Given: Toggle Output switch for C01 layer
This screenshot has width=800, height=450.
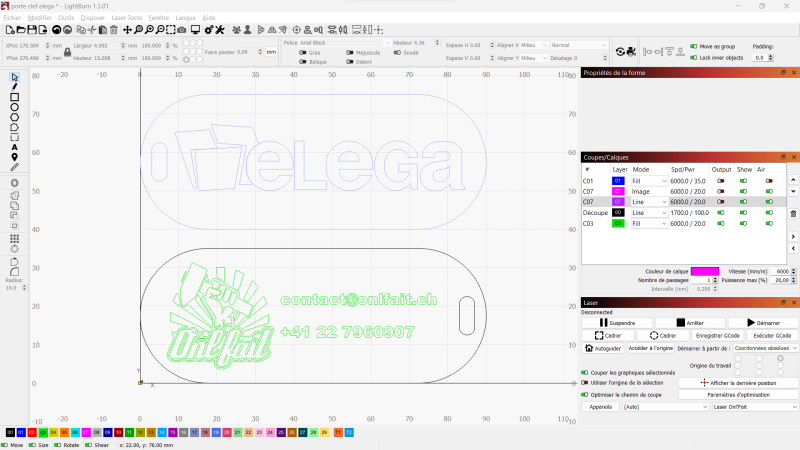Looking at the screenshot, I should click(x=721, y=181).
